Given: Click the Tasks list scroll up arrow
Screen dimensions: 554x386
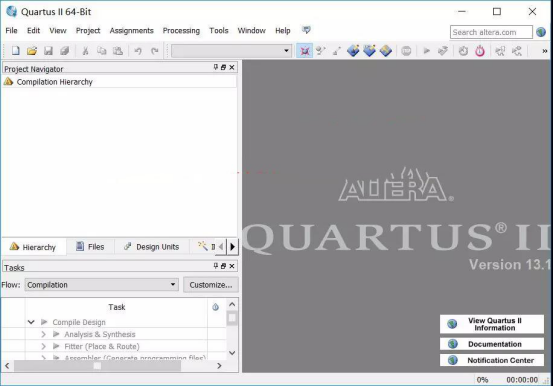Looking at the screenshot, I should pos(232,304).
